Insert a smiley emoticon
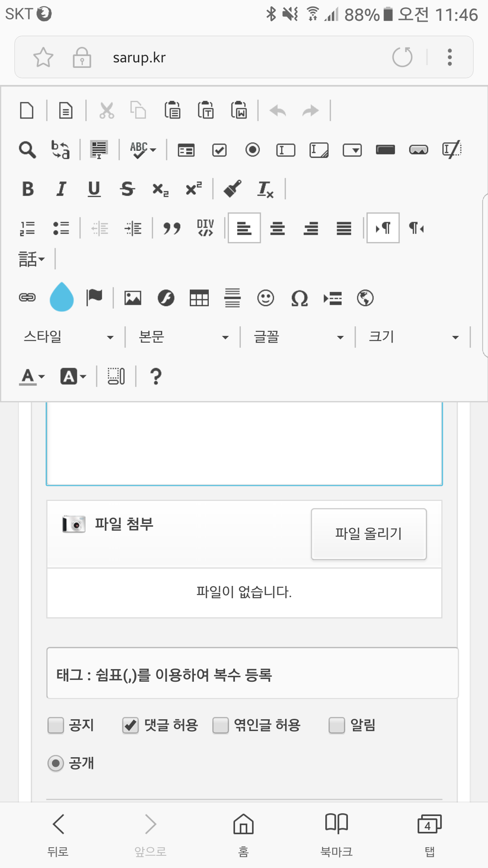Viewport: 488px width, 868px height. [x=266, y=298]
